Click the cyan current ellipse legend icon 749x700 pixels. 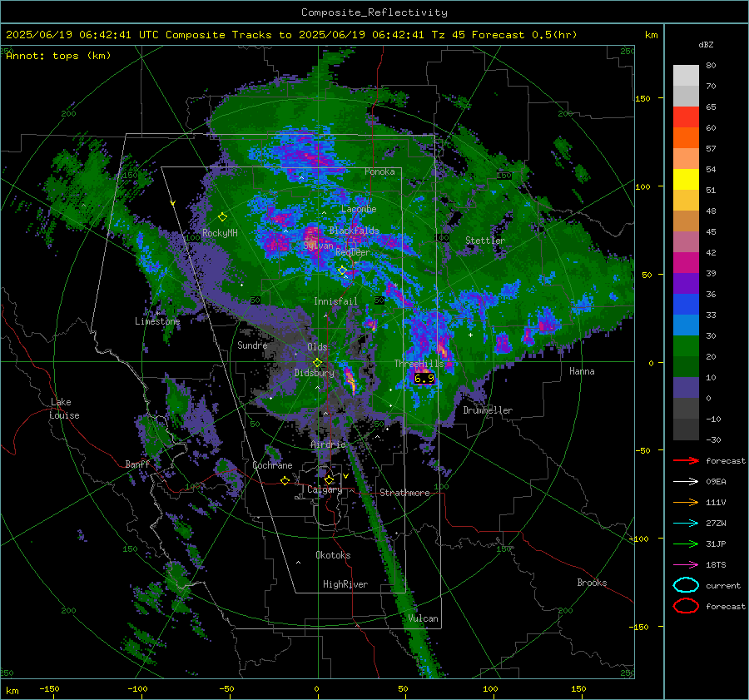[x=686, y=585]
